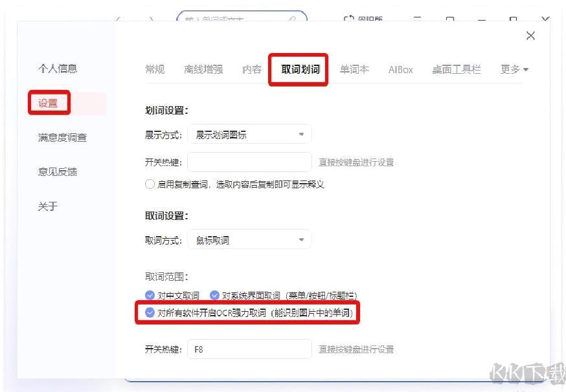Click the 取词设置 heading text
566x392 pixels.
point(166,215)
